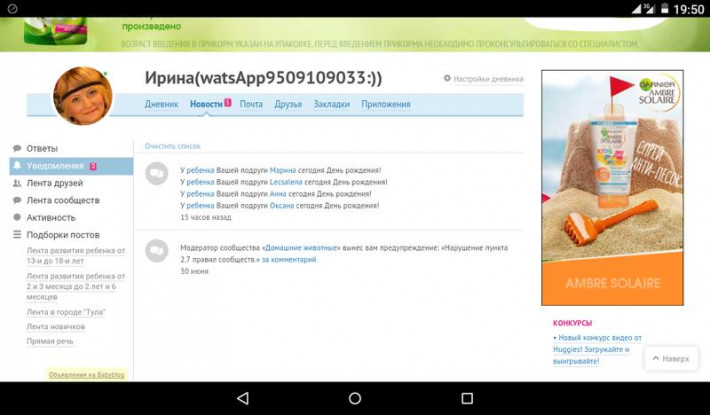Image resolution: width=710 pixels, height=415 pixels.
Task: Open the Друзья tab
Action: tap(288, 104)
